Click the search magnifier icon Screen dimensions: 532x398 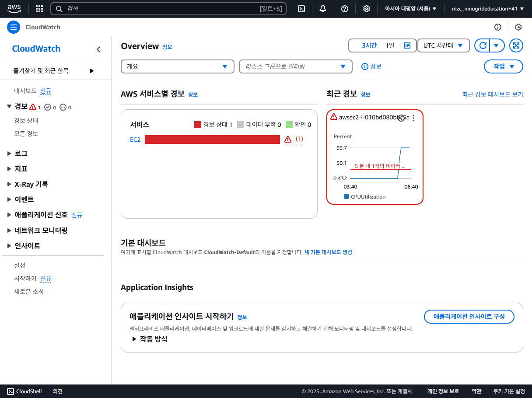click(59, 9)
